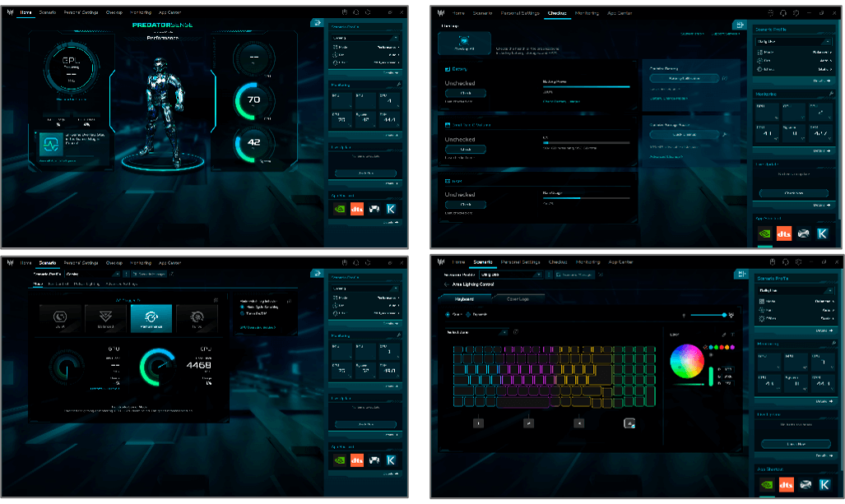Click Check button under Battery section
This screenshot has height=504, width=845.
coord(466,93)
